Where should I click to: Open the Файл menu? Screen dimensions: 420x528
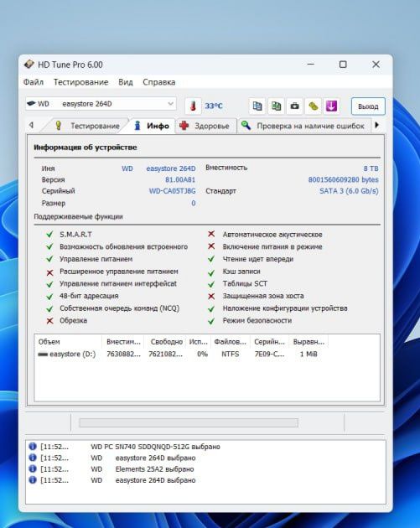[33, 82]
